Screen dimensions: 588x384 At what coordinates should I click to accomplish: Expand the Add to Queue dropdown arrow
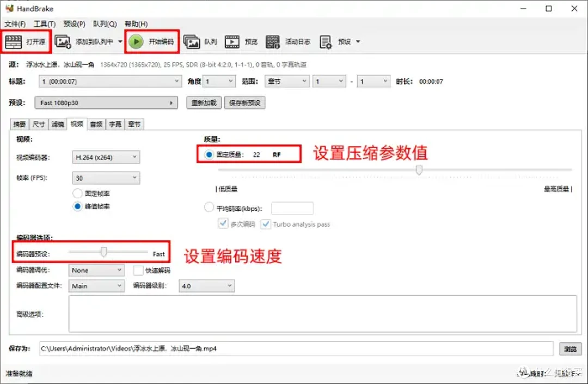[x=120, y=41]
